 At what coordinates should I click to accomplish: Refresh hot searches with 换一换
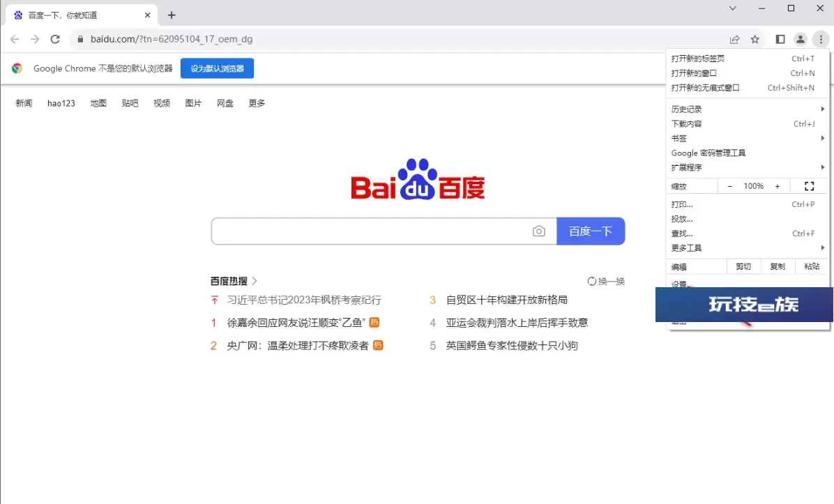(x=606, y=281)
